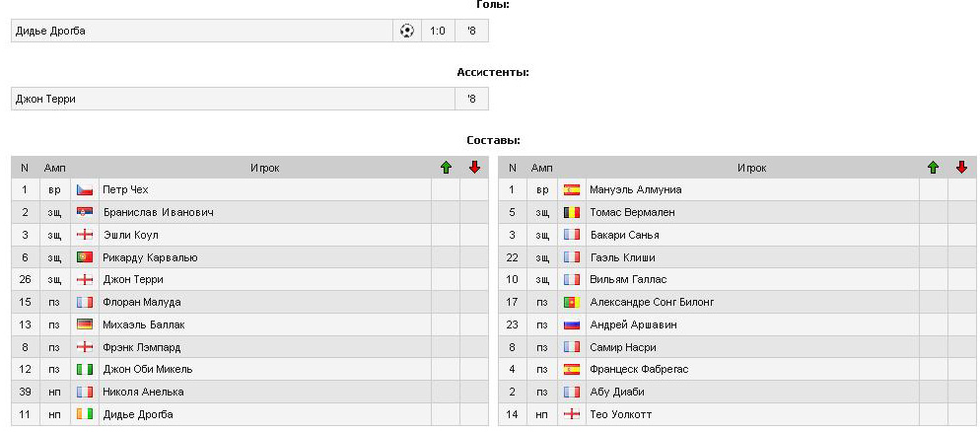Click red down arrow in right lineup table
This screenshot has width=980, height=432.
tap(961, 168)
